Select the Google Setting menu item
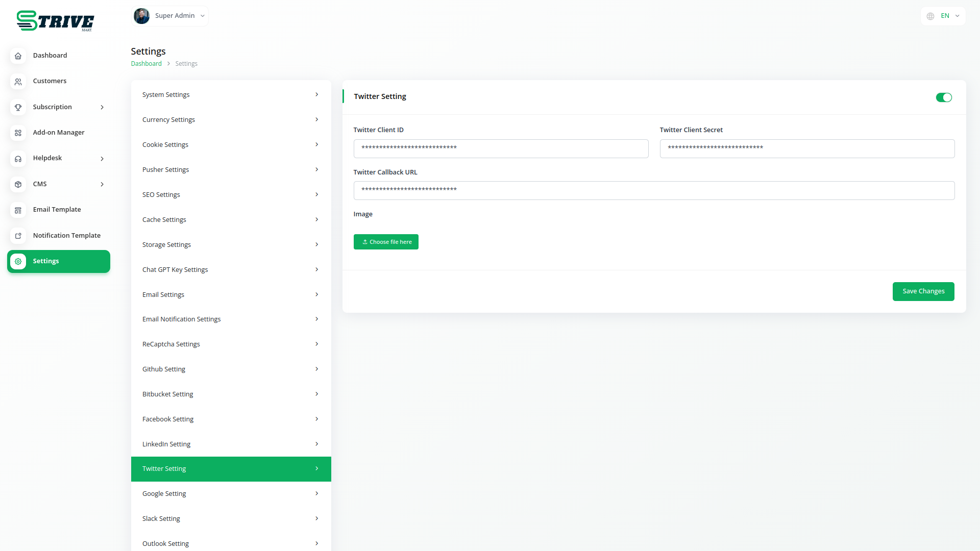980x551 pixels. pyautogui.click(x=231, y=494)
